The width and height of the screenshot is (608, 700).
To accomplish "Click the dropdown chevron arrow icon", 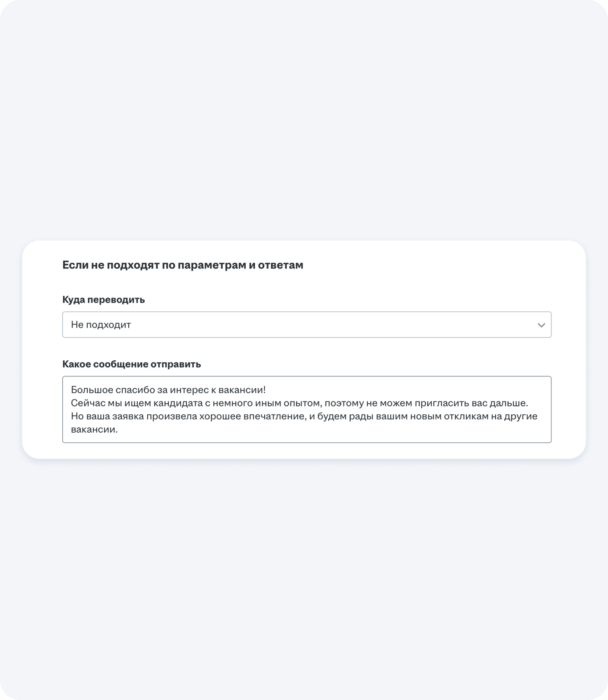I will pos(541,325).
